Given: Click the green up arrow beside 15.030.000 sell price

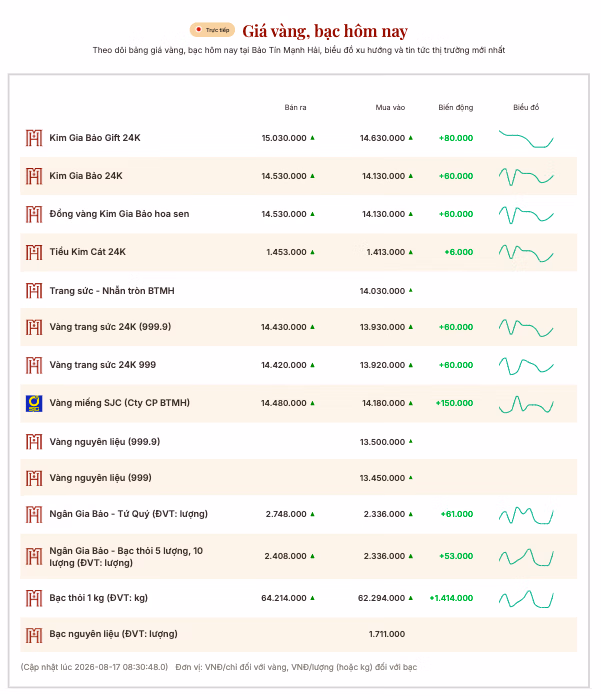Looking at the screenshot, I should tap(313, 138).
